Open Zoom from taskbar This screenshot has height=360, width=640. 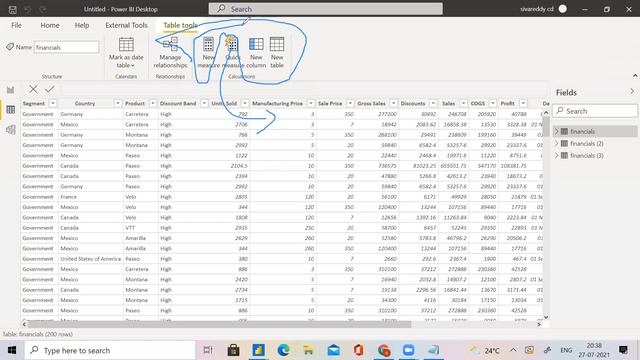409,350
